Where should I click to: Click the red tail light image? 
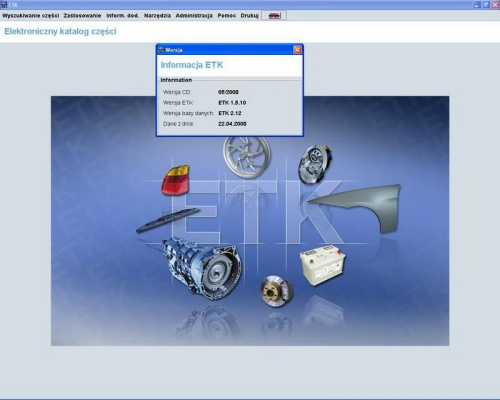(x=175, y=180)
